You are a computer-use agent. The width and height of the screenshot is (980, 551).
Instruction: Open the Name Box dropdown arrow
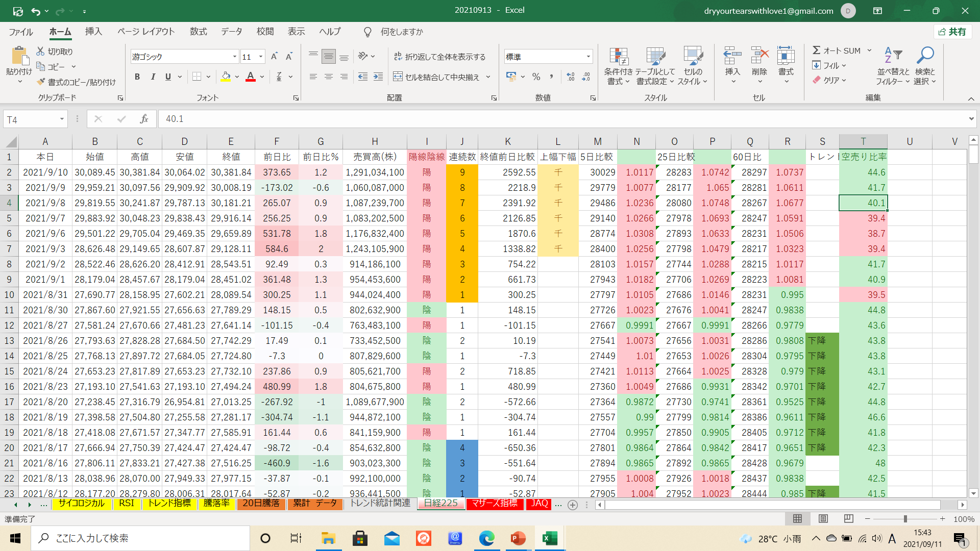pos(62,119)
